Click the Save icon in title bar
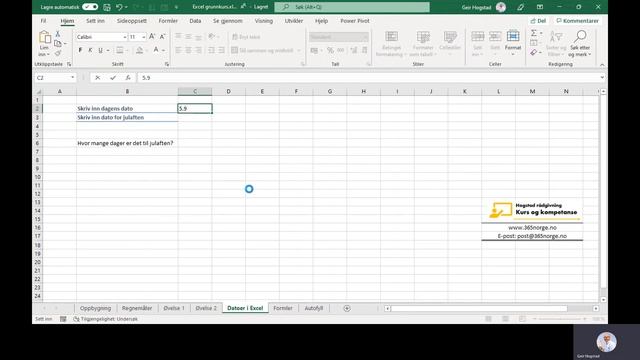This screenshot has width=640, height=360. [x=107, y=7]
